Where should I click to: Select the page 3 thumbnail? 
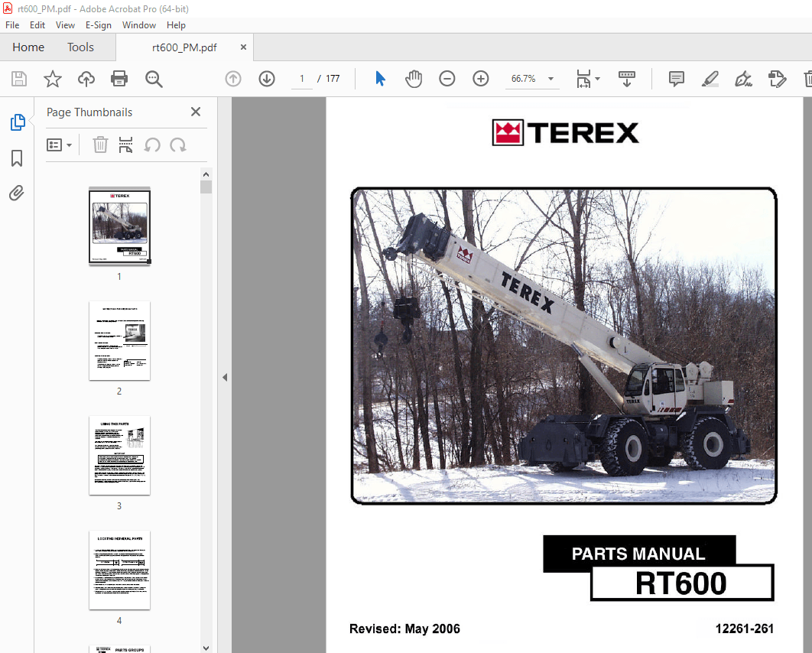119,456
